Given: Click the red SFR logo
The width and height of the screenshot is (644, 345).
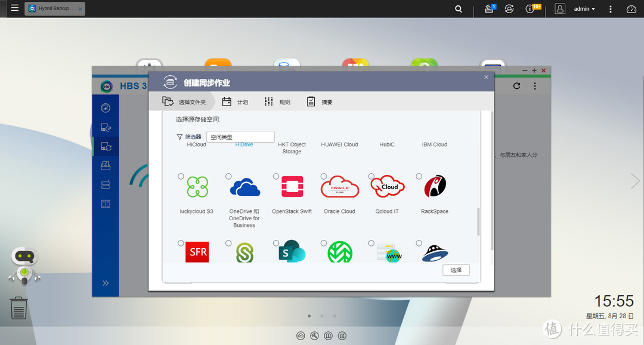Looking at the screenshot, I should (x=197, y=252).
